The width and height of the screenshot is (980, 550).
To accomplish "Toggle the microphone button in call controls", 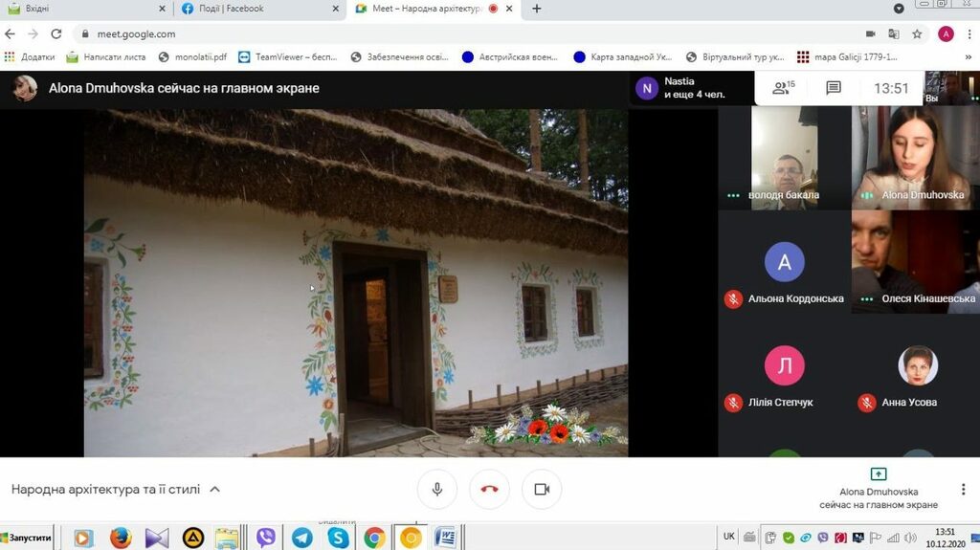I will pos(437,489).
